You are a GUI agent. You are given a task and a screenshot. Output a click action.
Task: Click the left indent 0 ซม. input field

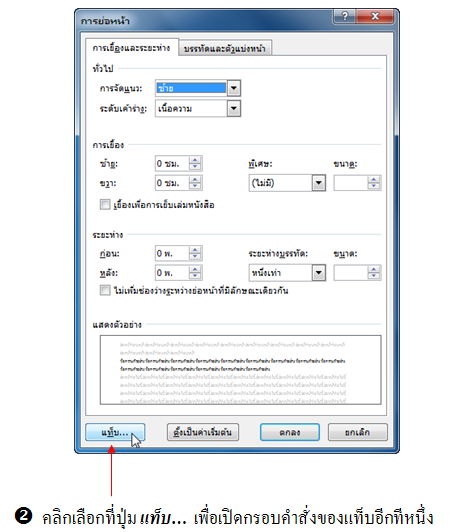coord(172,164)
